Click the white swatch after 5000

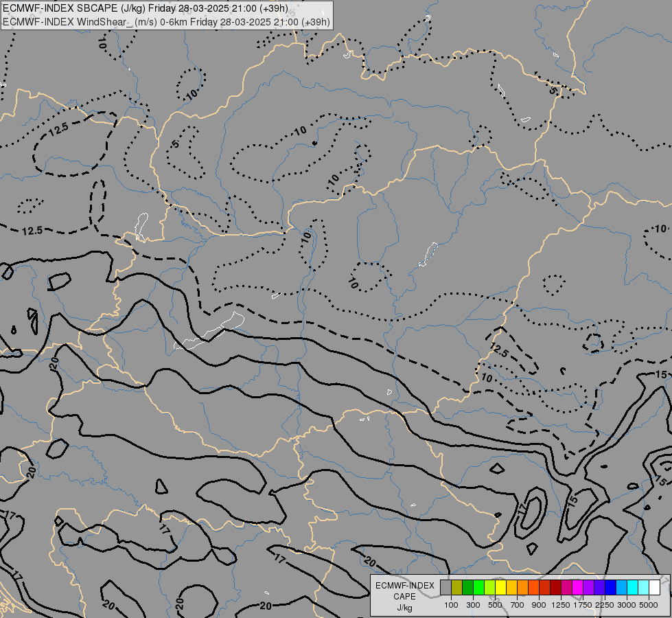point(655,587)
